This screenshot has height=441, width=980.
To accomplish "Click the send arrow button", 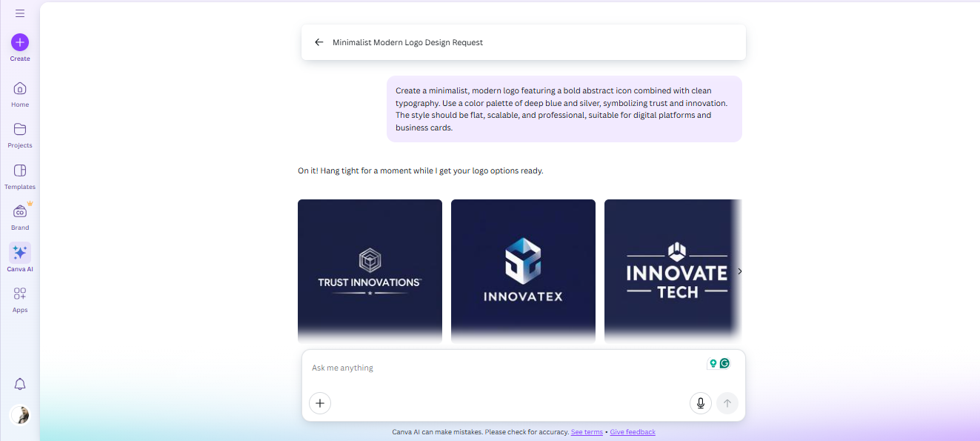I will [x=727, y=403].
